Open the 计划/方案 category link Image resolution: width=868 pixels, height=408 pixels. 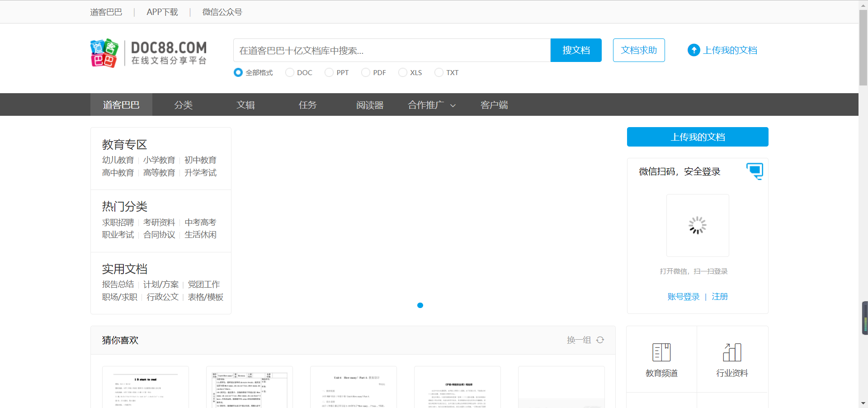click(x=161, y=285)
